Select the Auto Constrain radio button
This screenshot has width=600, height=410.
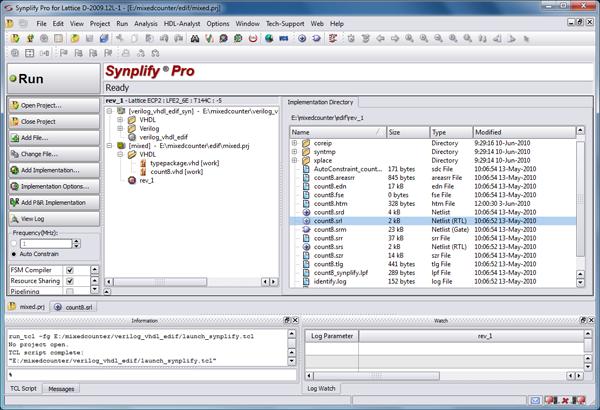(13, 255)
